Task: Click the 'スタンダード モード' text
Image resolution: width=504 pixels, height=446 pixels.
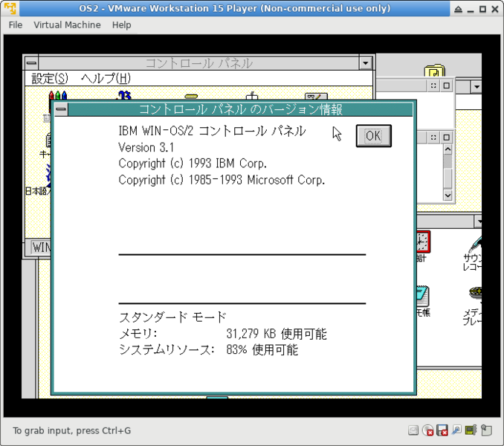Action: [173, 317]
